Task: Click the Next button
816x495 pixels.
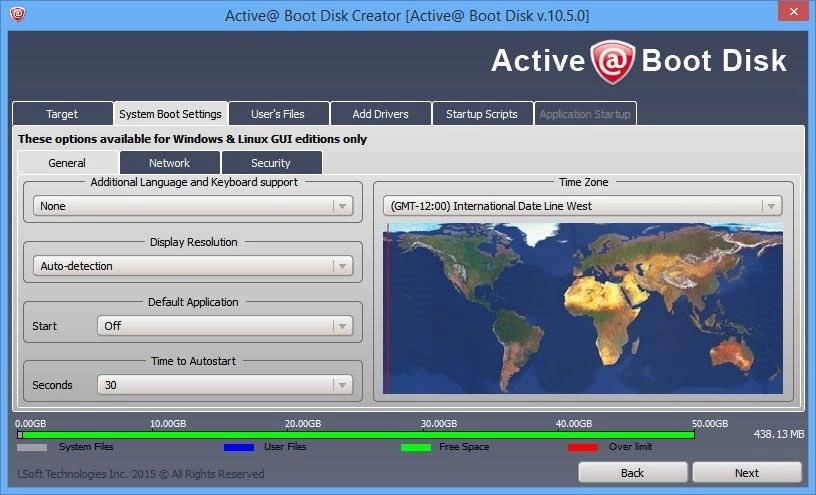Action: (747, 473)
